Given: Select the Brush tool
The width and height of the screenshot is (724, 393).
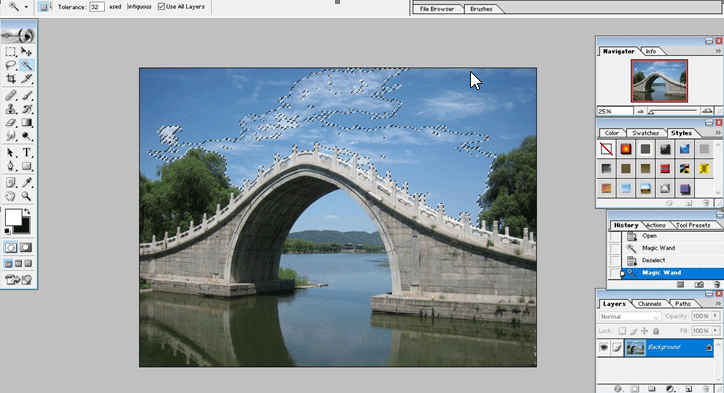Looking at the screenshot, I should pyautogui.click(x=27, y=95).
